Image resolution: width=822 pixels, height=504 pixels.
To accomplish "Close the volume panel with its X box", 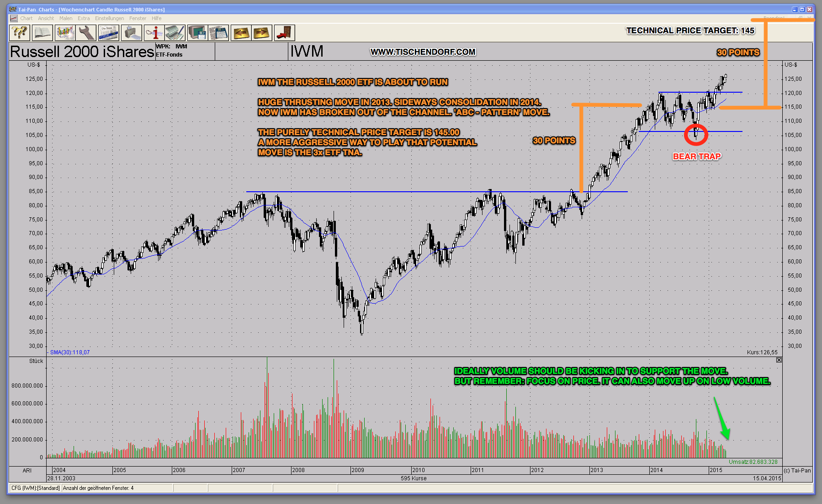I will [779, 360].
